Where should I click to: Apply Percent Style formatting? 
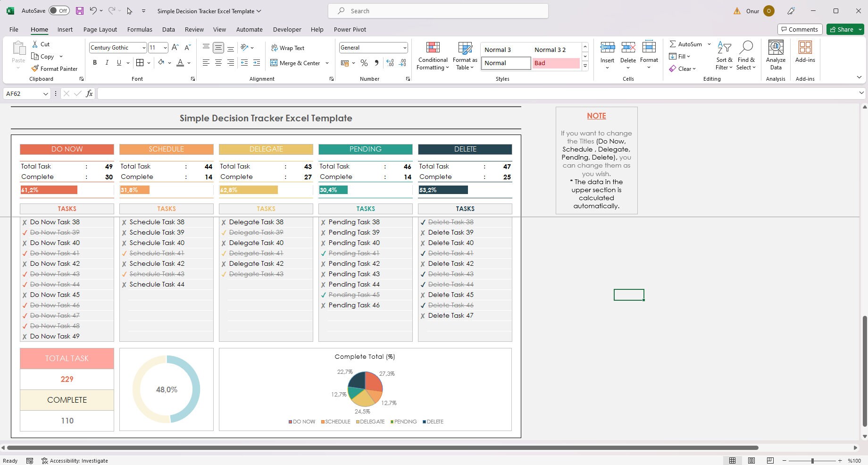click(x=364, y=63)
